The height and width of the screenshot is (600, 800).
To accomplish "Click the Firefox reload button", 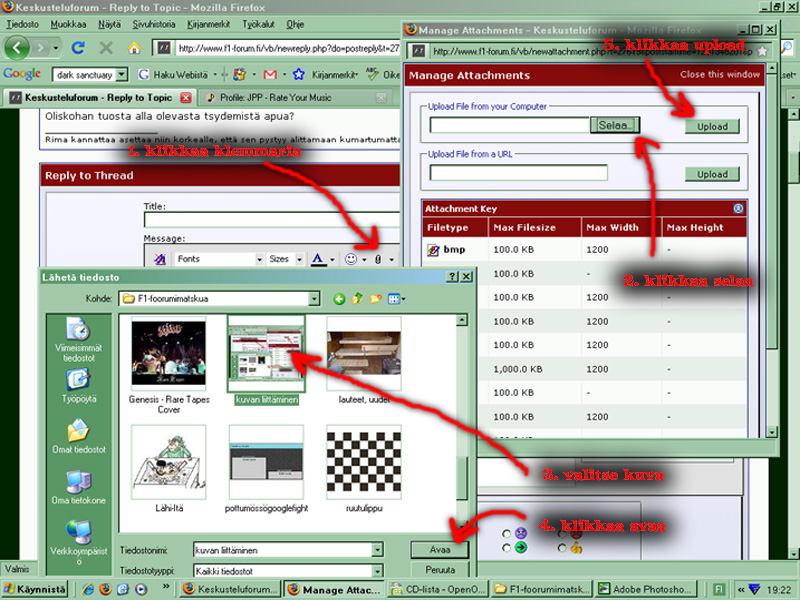I will [79, 47].
